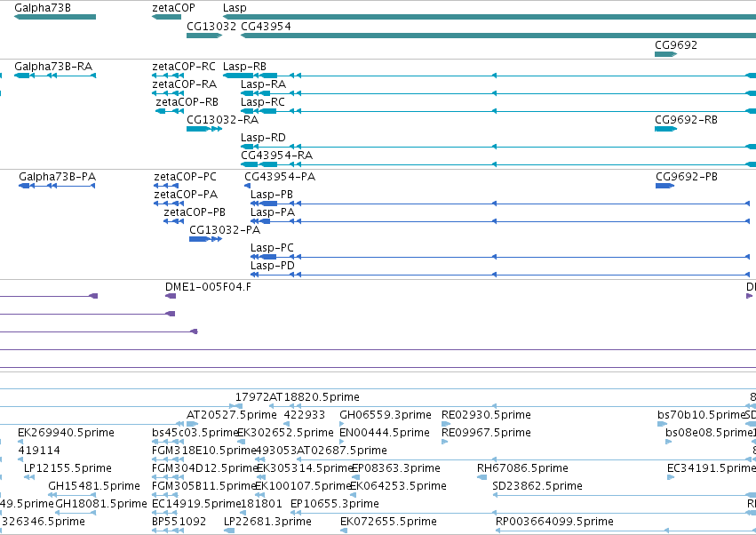Select the LP12155.5prime EST label

tap(68, 468)
